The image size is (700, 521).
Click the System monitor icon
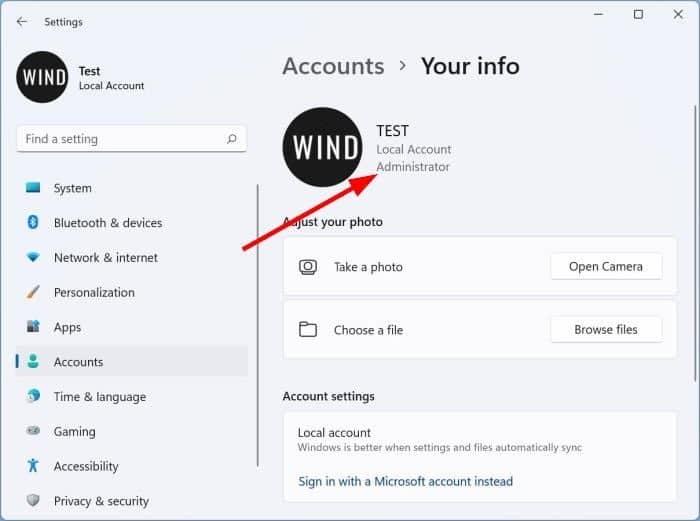[x=33, y=188]
